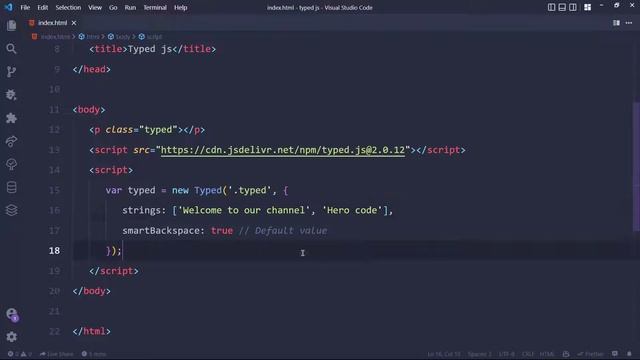Image resolution: width=640 pixels, height=360 pixels.
Task: Click HTML language mode in status bar
Action: pyautogui.click(x=547, y=354)
